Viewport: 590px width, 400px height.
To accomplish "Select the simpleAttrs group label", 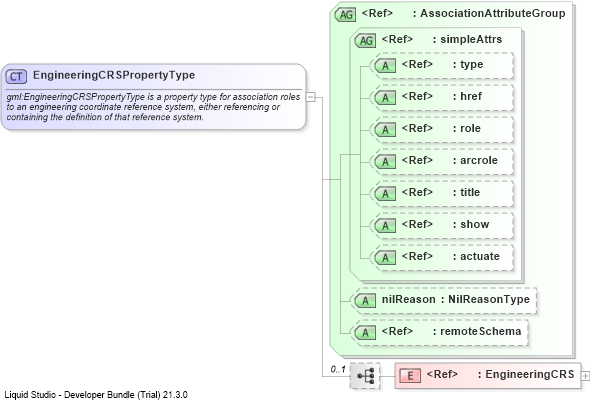I will (x=471, y=39).
